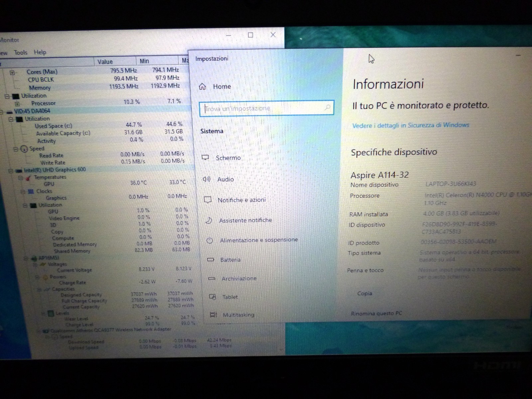
Task: Open Alimentazione e sospensione page
Action: point(259,240)
